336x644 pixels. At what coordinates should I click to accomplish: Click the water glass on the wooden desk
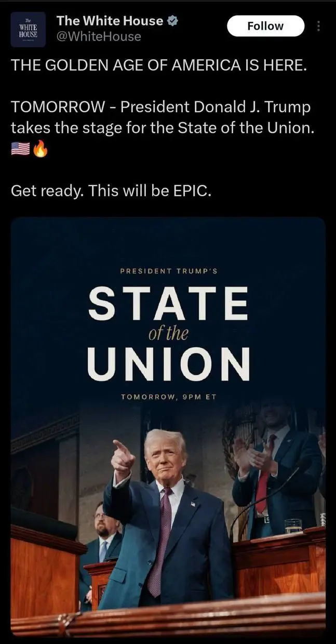(x=293, y=526)
